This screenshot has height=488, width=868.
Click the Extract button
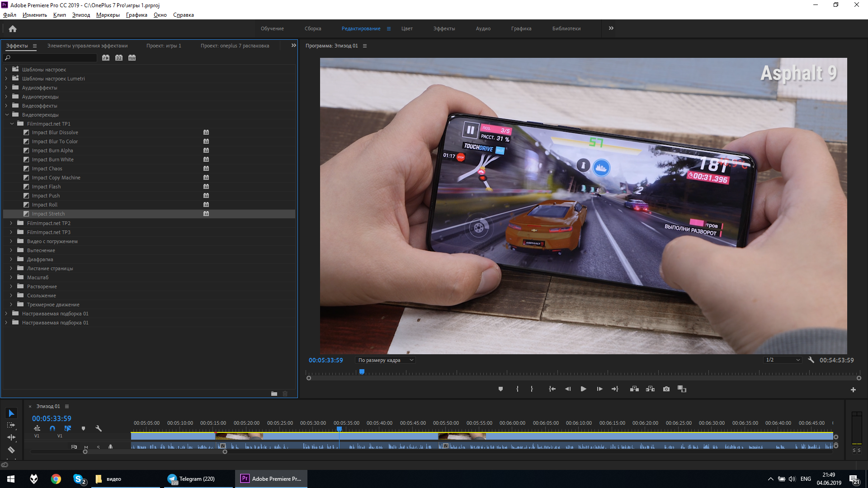click(x=650, y=389)
